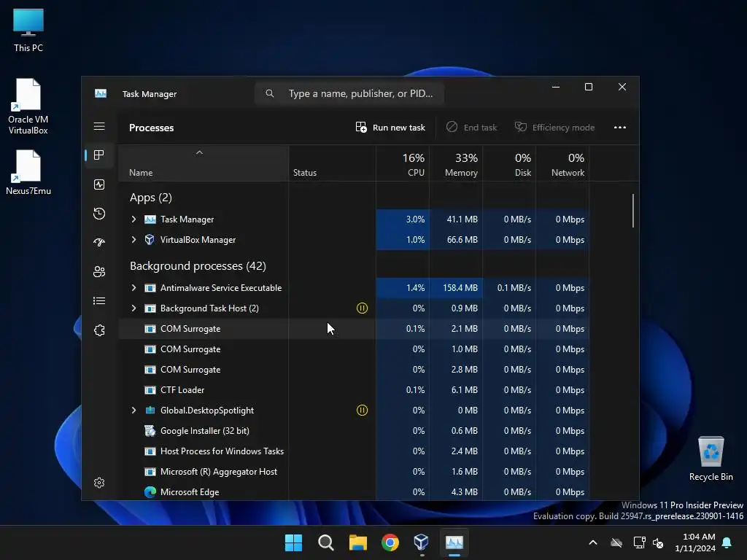
Task: Select Nexus7Emu desktop shortcut
Action: [28, 172]
